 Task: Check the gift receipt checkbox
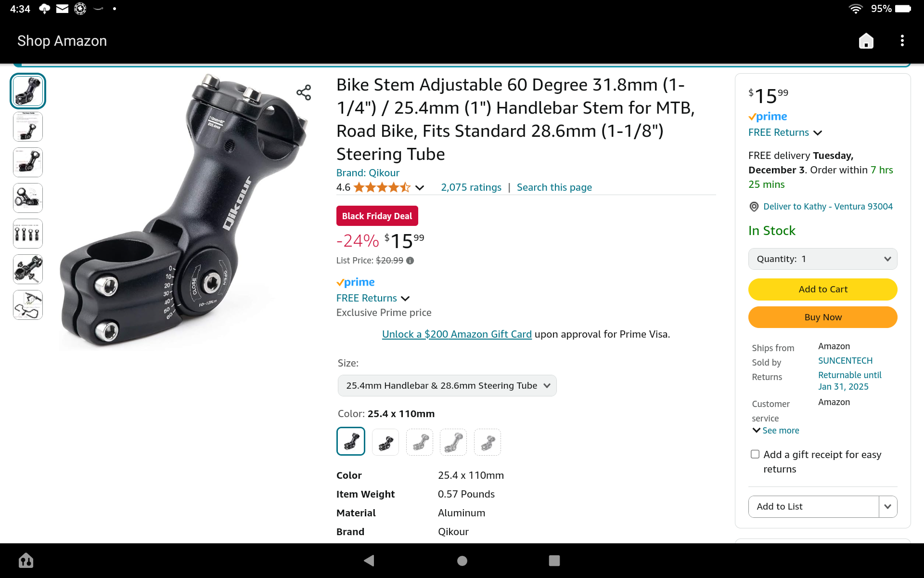(x=755, y=454)
